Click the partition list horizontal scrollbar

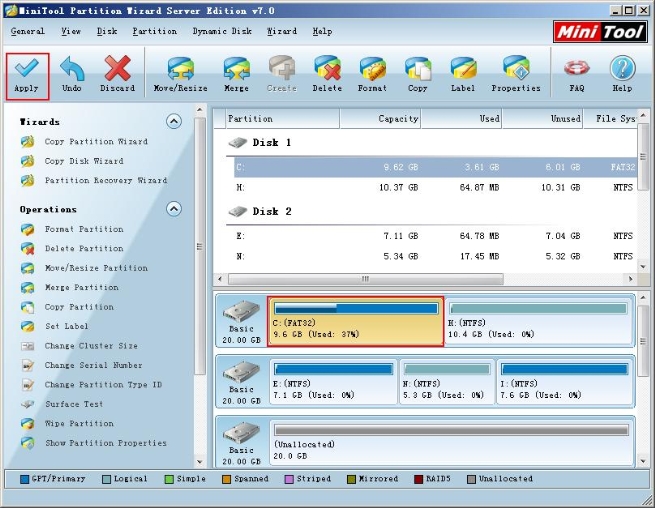366,279
